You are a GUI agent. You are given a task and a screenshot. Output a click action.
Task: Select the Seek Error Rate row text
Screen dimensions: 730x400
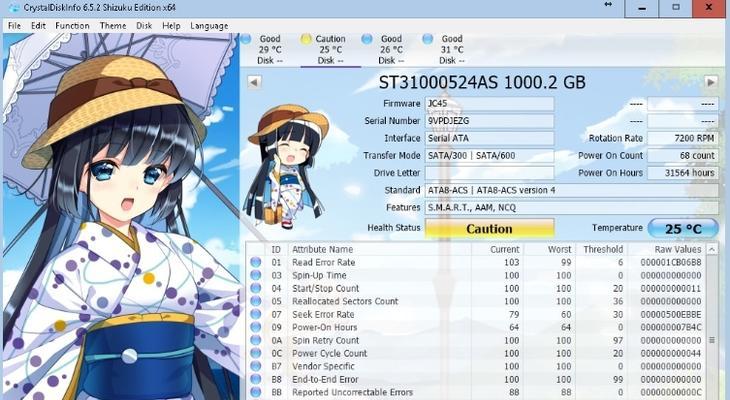tap(323, 314)
